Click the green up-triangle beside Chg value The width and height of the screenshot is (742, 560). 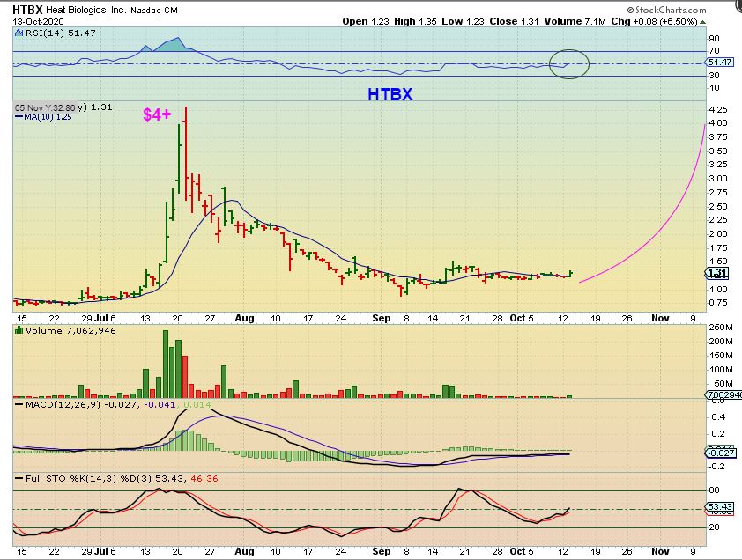[702, 22]
